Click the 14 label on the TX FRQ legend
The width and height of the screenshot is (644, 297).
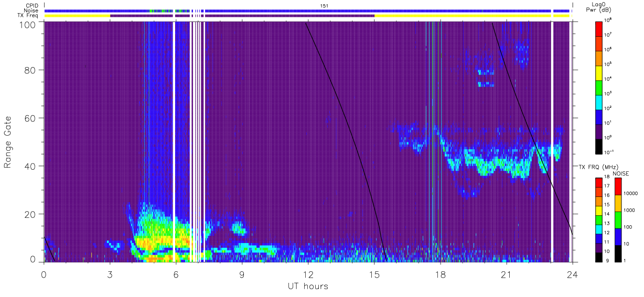(x=607, y=214)
